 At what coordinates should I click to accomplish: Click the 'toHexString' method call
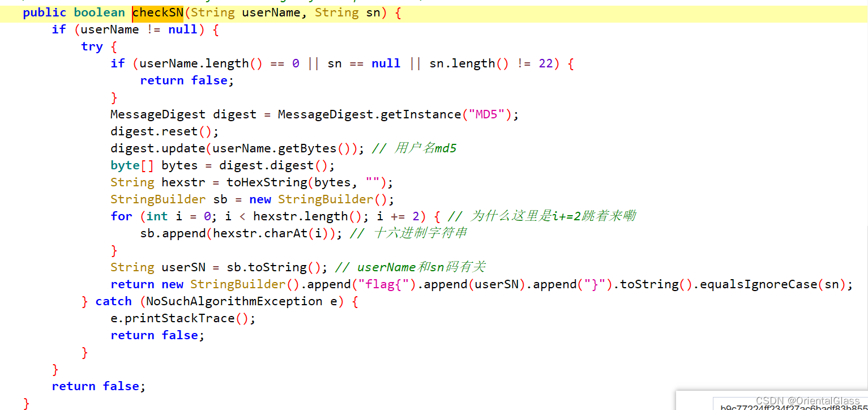click(267, 183)
